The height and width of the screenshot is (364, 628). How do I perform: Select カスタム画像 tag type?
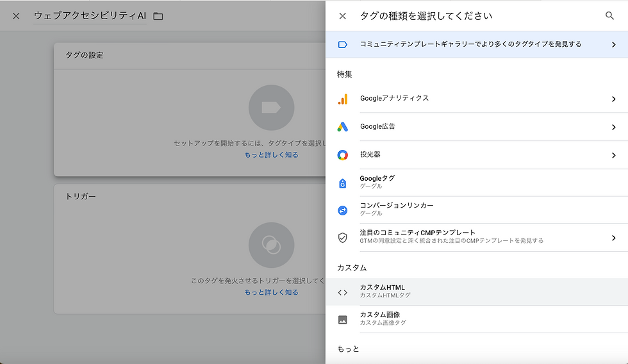[477, 319]
